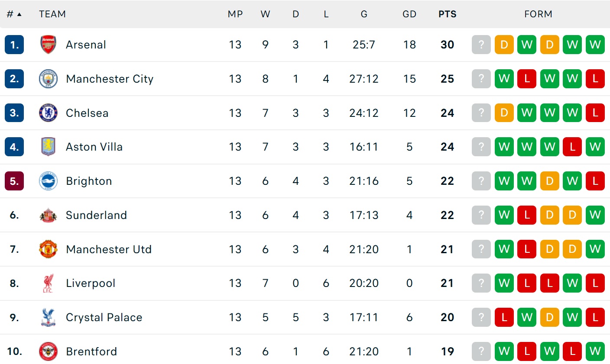The image size is (610, 364).
Task: Open the Crystal Palace team link
Action: tap(104, 317)
